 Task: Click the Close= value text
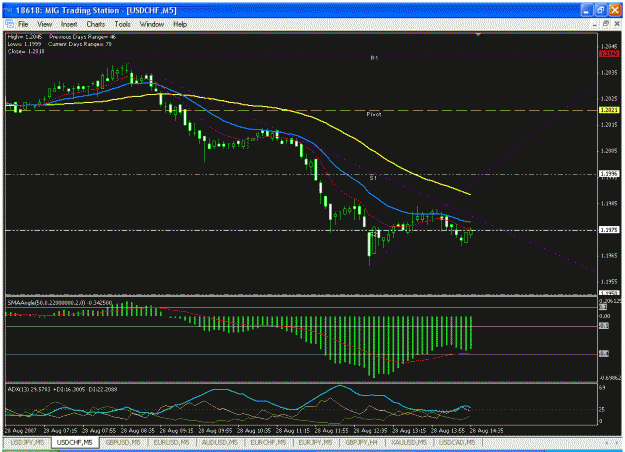tap(26, 51)
